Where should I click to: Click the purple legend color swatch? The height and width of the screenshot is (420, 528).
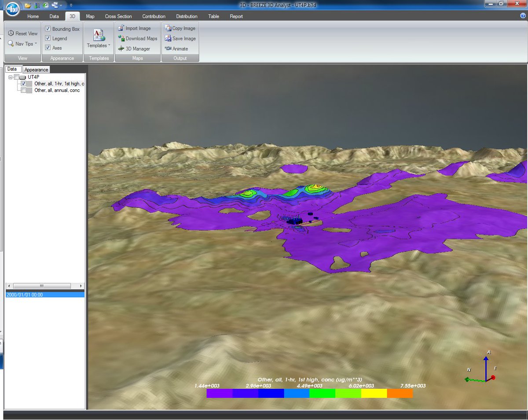click(219, 393)
